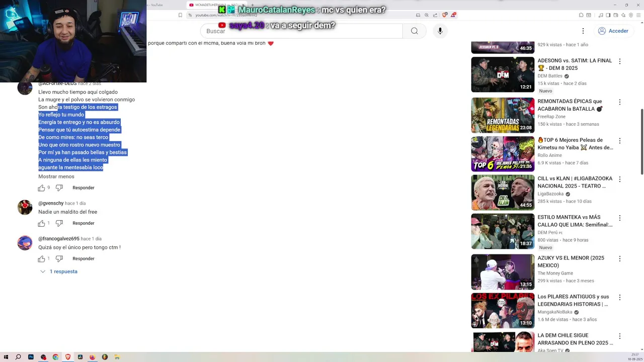Open @francogalvez695 channel profile avatar
644x362 pixels.
tap(25, 242)
